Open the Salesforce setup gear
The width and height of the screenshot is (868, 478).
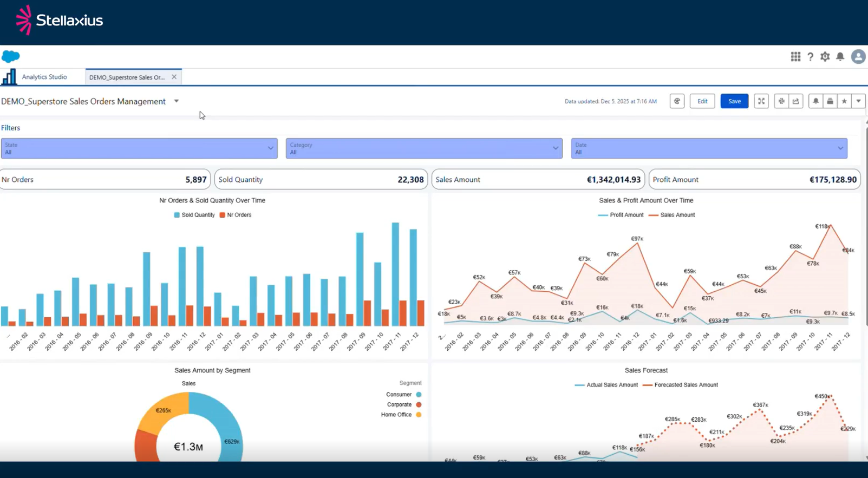(825, 57)
